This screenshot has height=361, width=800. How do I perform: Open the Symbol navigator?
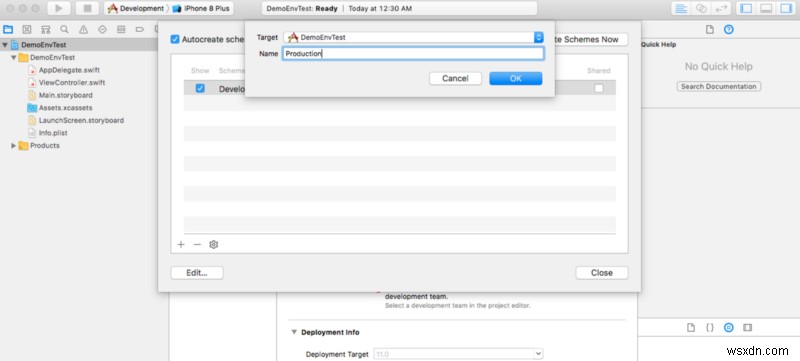coord(46,30)
